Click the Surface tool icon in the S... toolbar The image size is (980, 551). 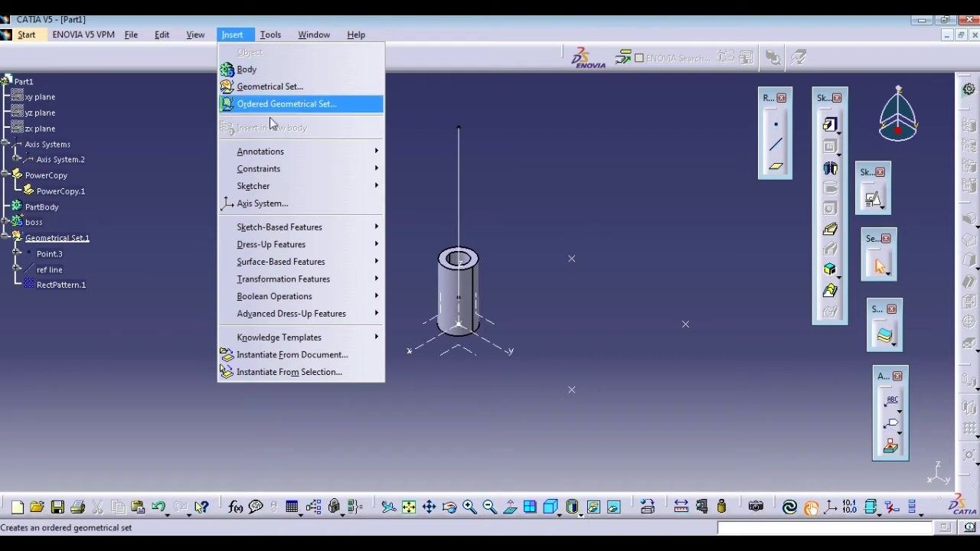(x=884, y=335)
